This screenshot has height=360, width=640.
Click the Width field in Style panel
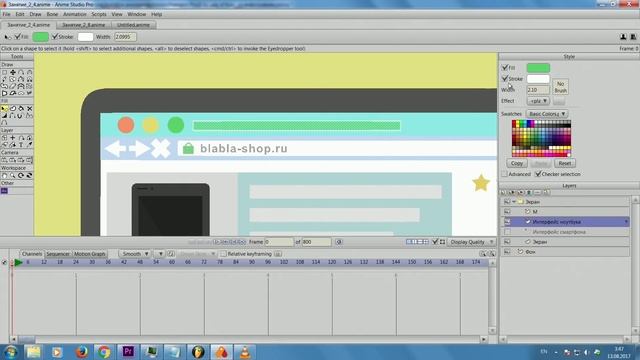[x=538, y=90]
